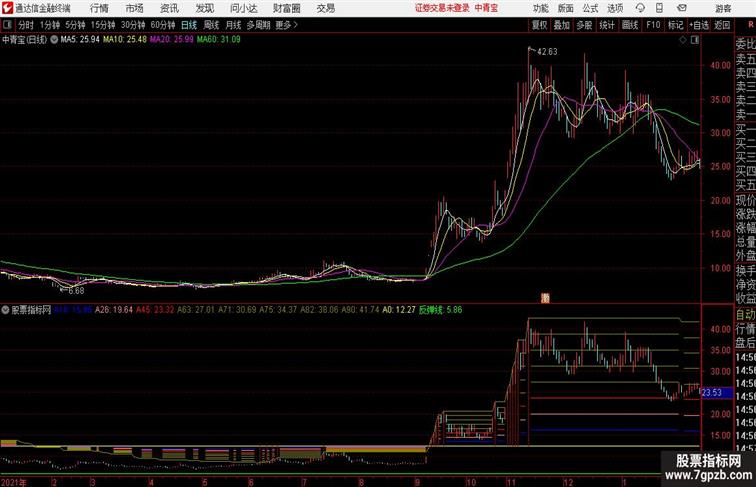Click the MA5: 25.94 value label
Screen dimensions: 756x487
(x=80, y=40)
